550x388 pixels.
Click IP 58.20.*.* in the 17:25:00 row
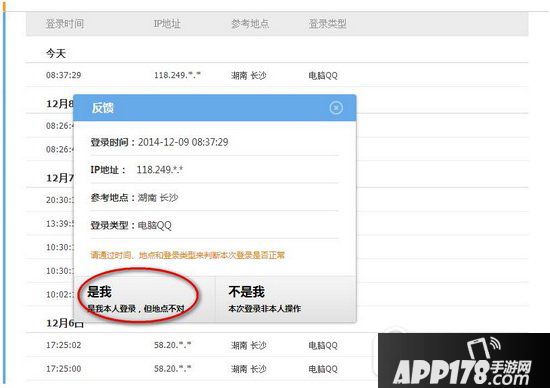pos(173,369)
